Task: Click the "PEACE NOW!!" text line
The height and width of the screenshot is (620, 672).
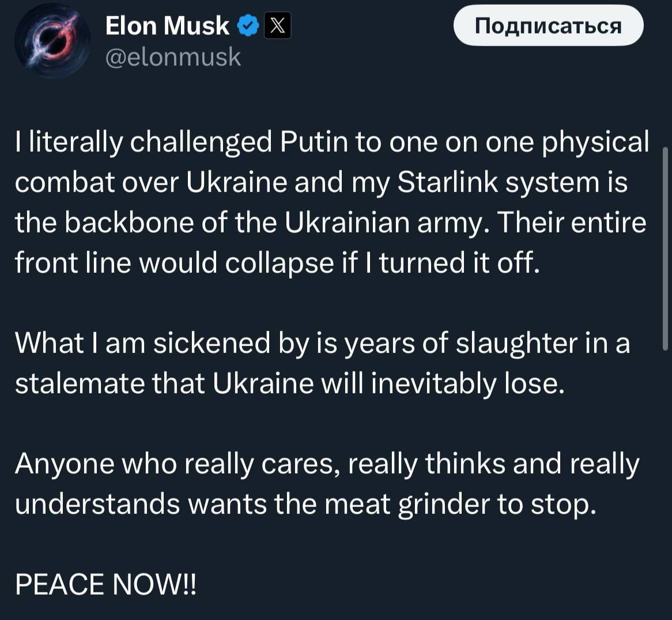Action: point(105,584)
